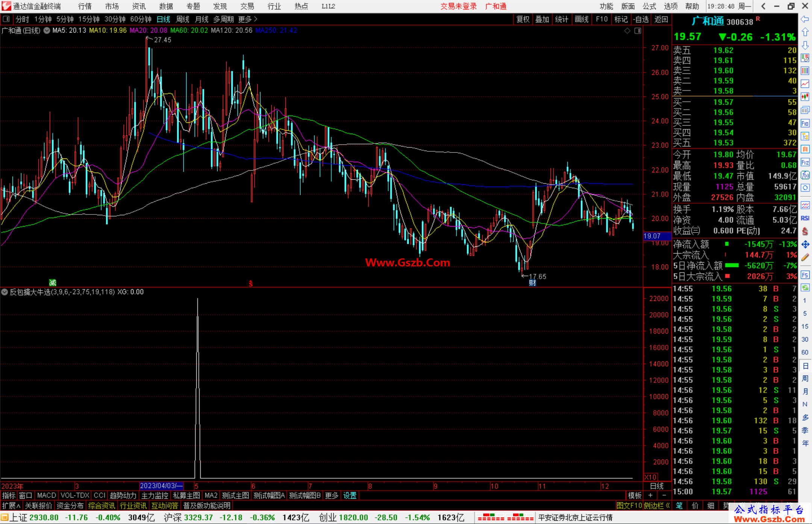Click the diamond icon at chart top-right
The image size is (812, 524).
[627, 31]
